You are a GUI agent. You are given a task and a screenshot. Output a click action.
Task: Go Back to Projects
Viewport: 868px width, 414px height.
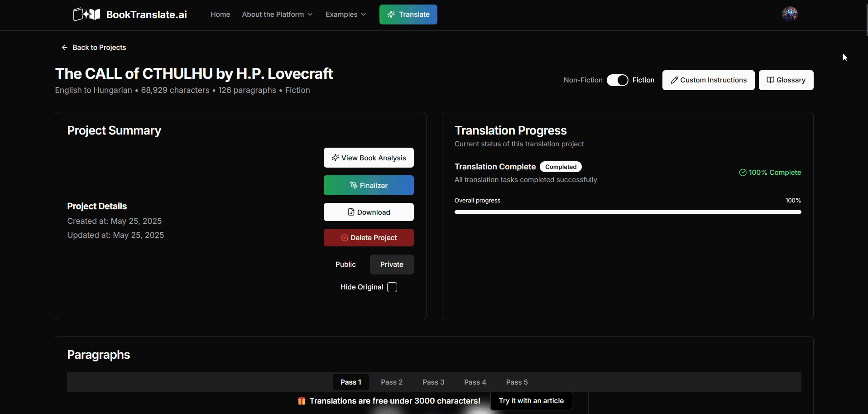94,48
